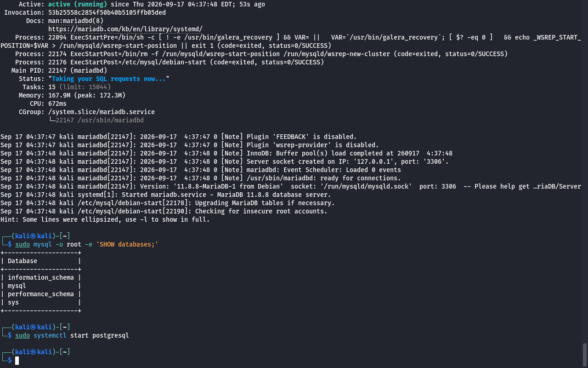Open the mariadb.com systemd docs link

point(125,29)
